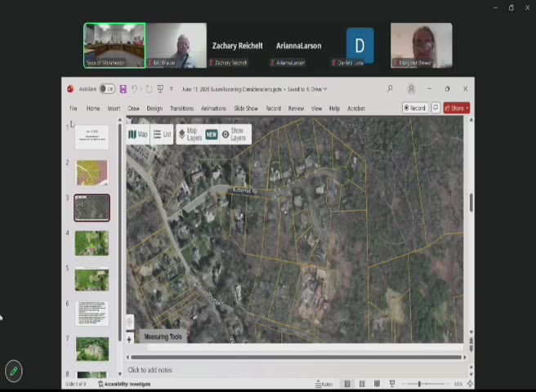536x392 pixels.
Task: Click the green annotate pencil icon
Action: (14, 371)
